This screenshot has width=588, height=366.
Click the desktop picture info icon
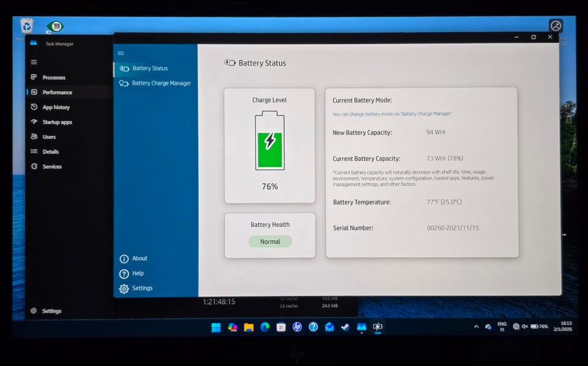click(x=556, y=26)
